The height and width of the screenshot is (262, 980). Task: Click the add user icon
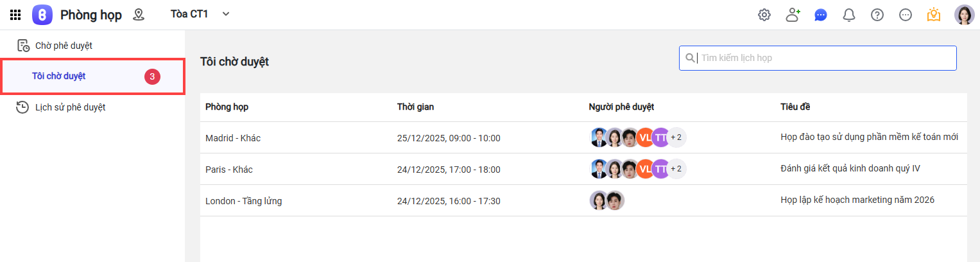click(793, 15)
